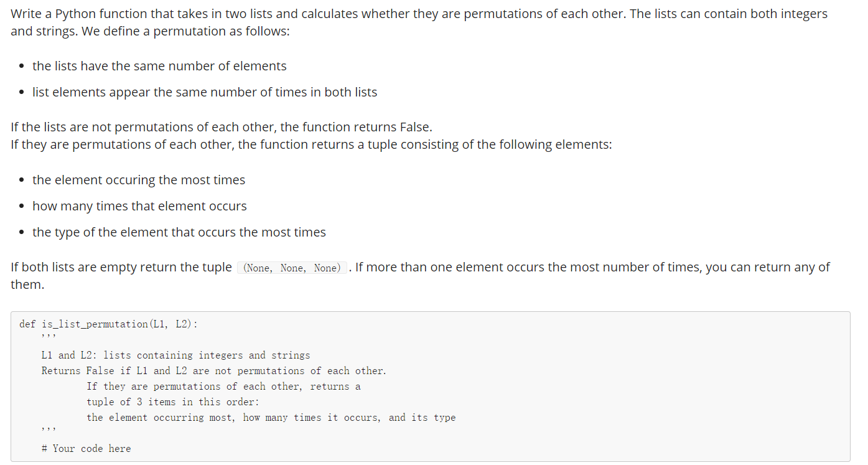Click the docstring line 'the element occurring most, how many times'
868x465 pixels.
click(271, 418)
